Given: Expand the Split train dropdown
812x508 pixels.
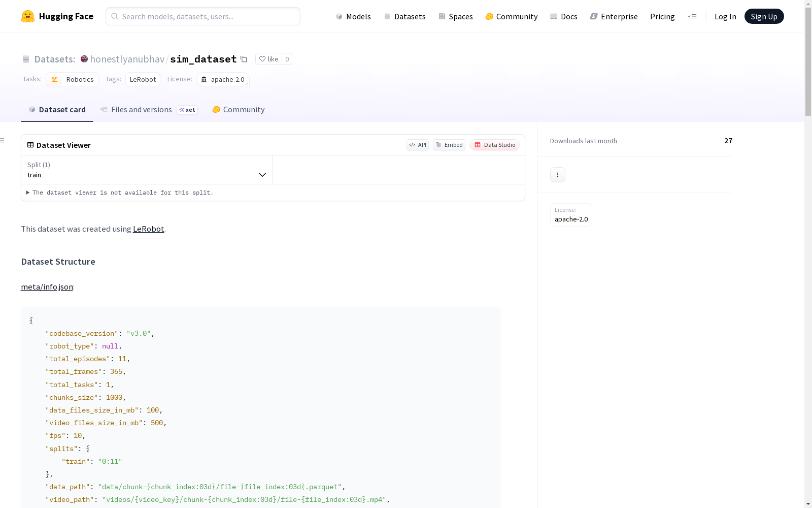Looking at the screenshot, I should (147, 170).
